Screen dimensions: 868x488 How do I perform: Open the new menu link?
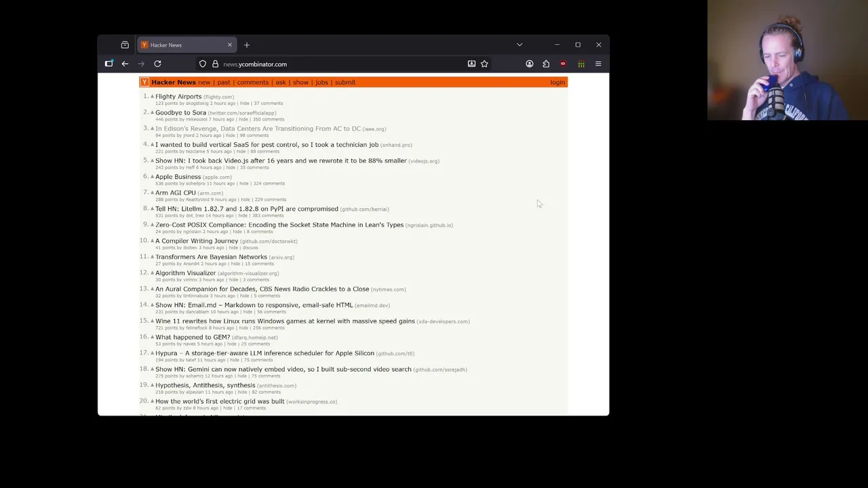204,82
